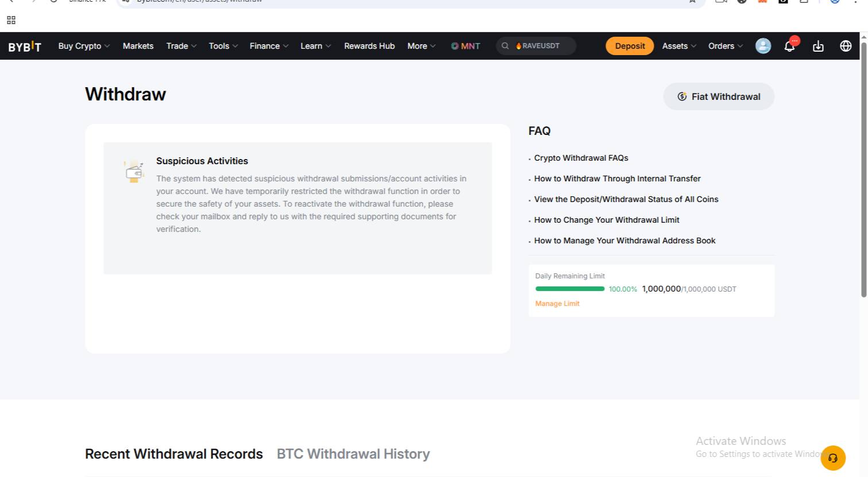The height and width of the screenshot is (477, 868).
Task: Expand the More dropdown
Action: point(422,46)
